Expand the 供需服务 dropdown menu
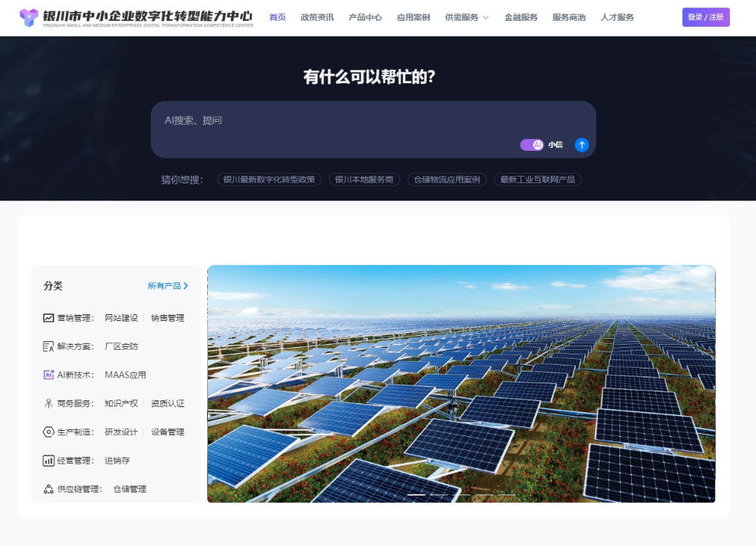Screen dimensions: 756x546 (x=466, y=17)
